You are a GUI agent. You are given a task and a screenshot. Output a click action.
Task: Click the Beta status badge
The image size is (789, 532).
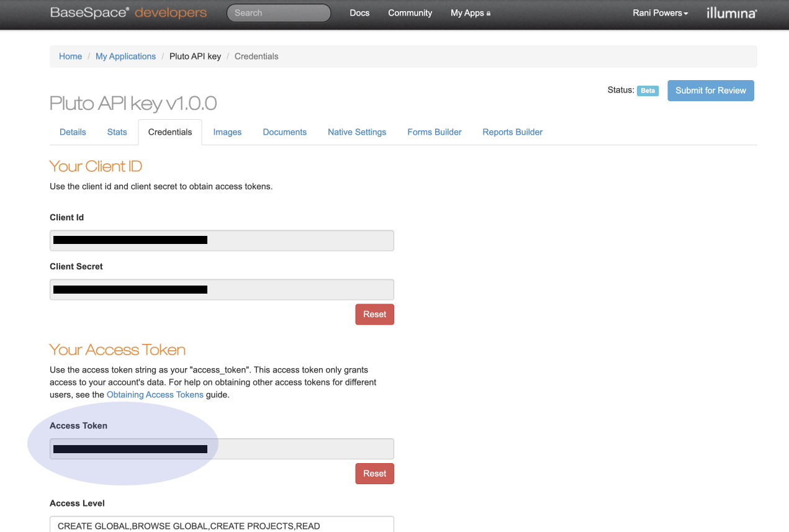pos(647,91)
